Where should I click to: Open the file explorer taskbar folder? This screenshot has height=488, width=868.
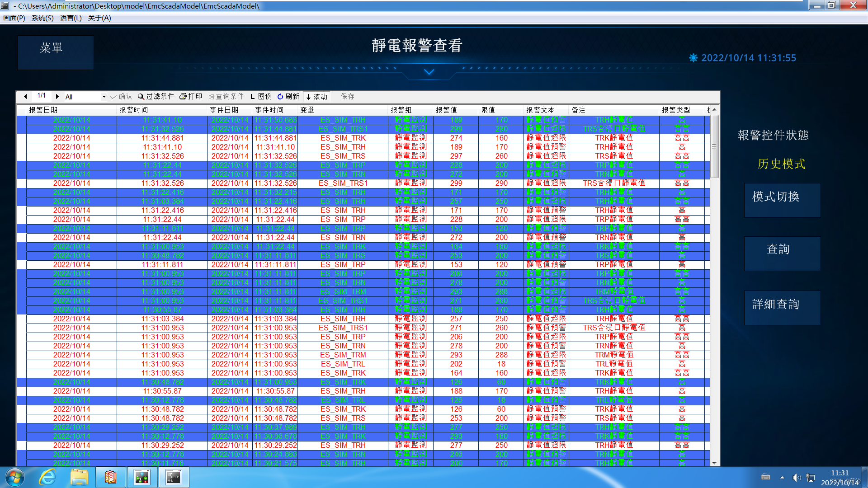coord(79,477)
